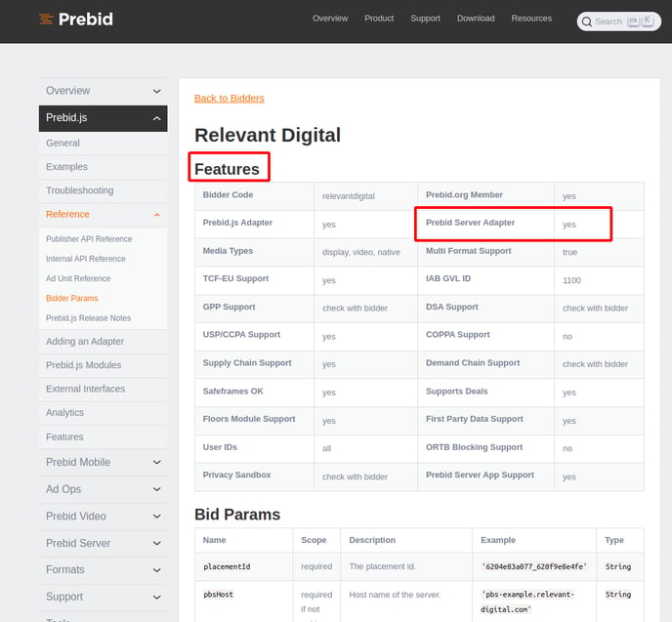The height and width of the screenshot is (622, 672).
Task: Go to Prebid.js Release Notes
Action: pos(88,318)
